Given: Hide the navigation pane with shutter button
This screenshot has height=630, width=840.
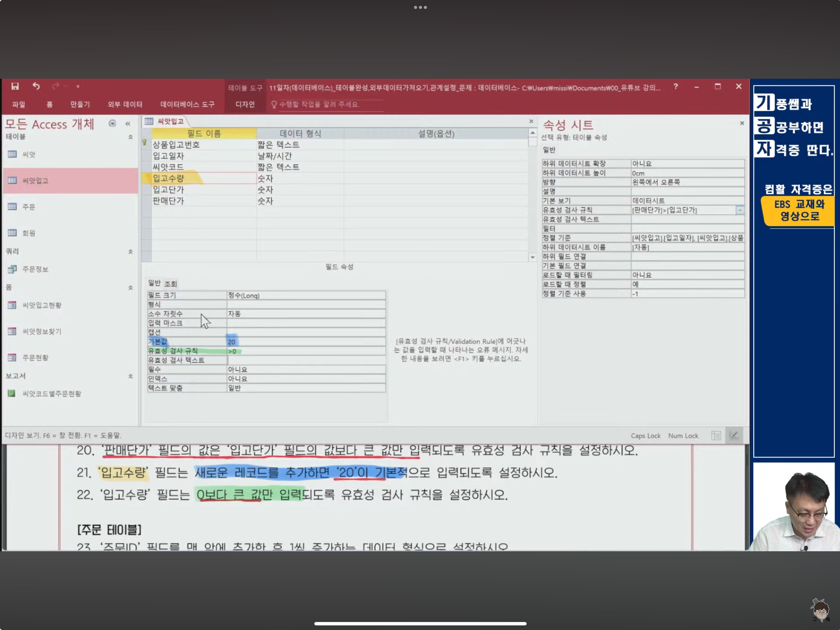Looking at the screenshot, I should pyautogui.click(x=128, y=124).
